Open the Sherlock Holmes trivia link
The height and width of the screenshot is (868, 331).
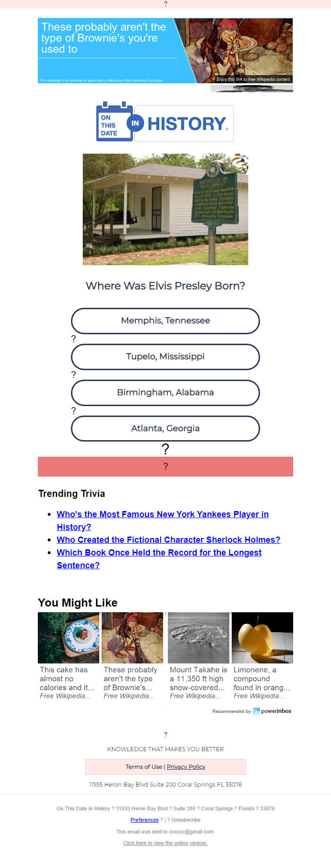168,540
